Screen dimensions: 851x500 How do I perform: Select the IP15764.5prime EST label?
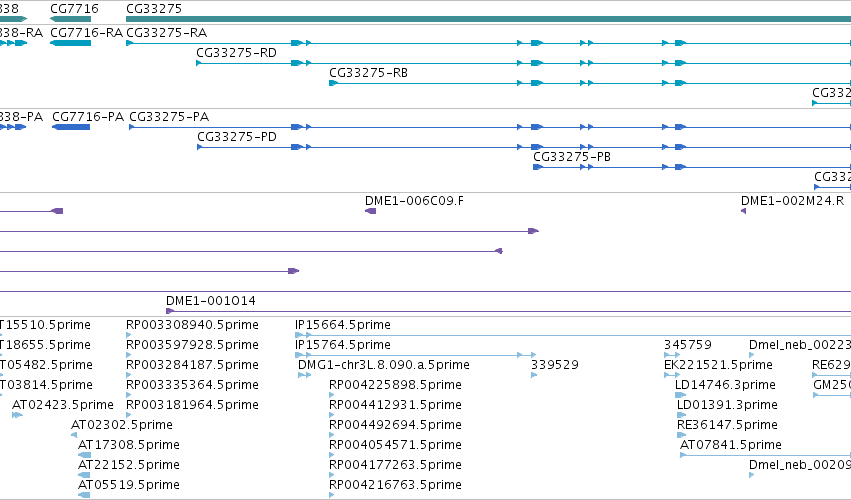coord(342,345)
